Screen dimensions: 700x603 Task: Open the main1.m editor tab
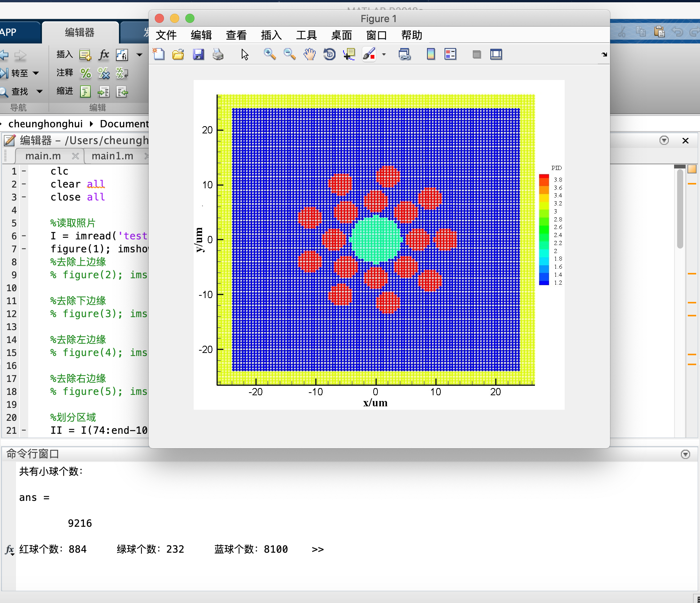coord(112,156)
